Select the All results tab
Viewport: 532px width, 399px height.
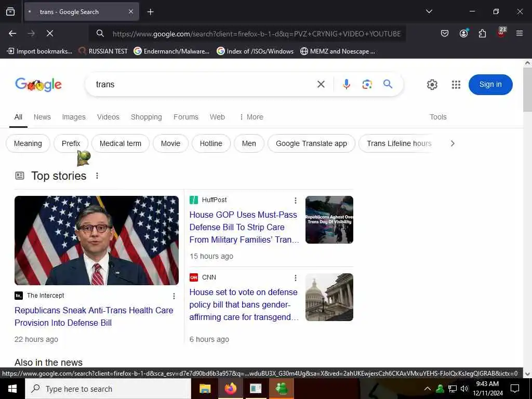18,117
